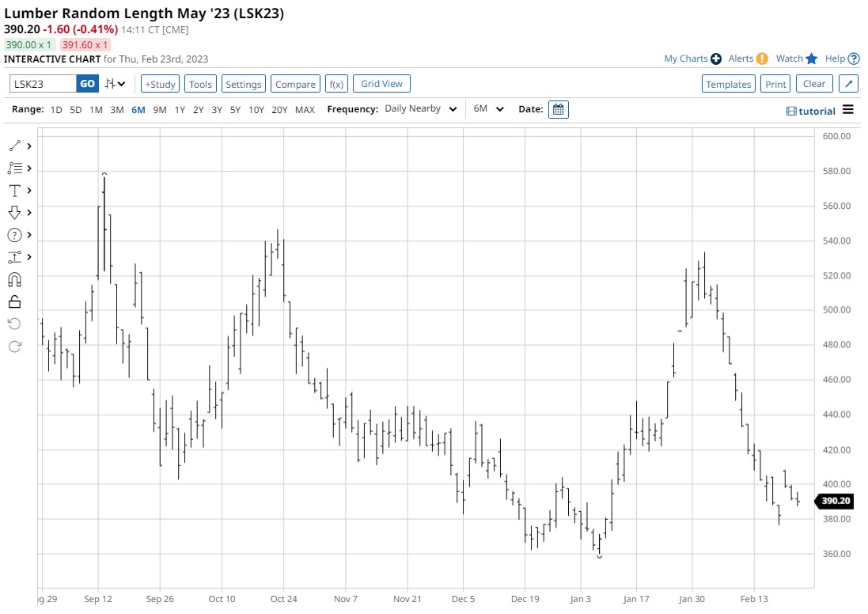
Task: Select the down arrow marker tool
Action: 14,213
